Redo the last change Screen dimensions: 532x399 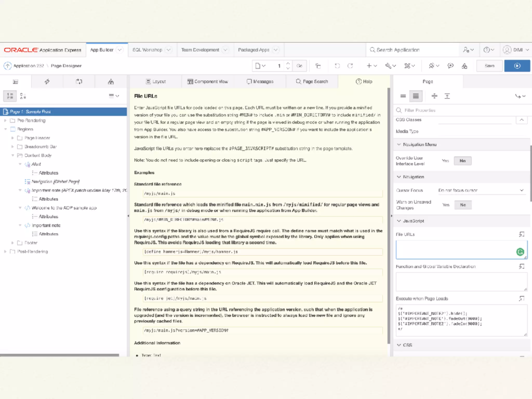coord(350,66)
